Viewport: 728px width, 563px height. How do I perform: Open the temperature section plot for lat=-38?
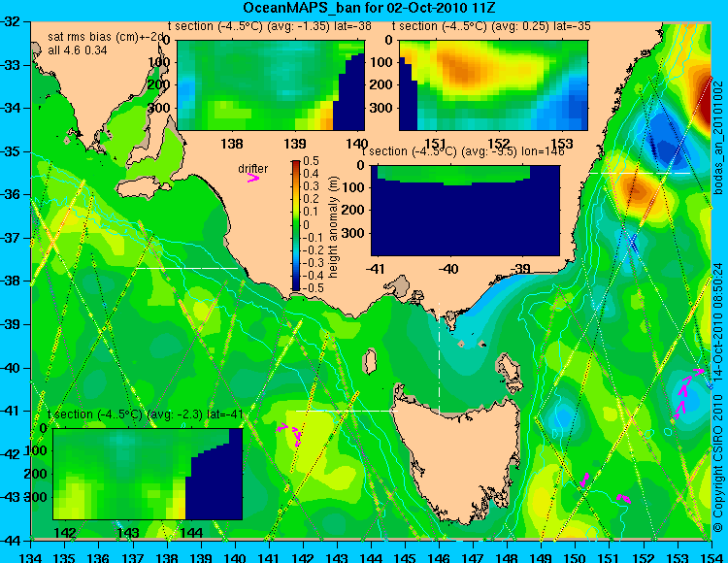pyautogui.click(x=271, y=85)
